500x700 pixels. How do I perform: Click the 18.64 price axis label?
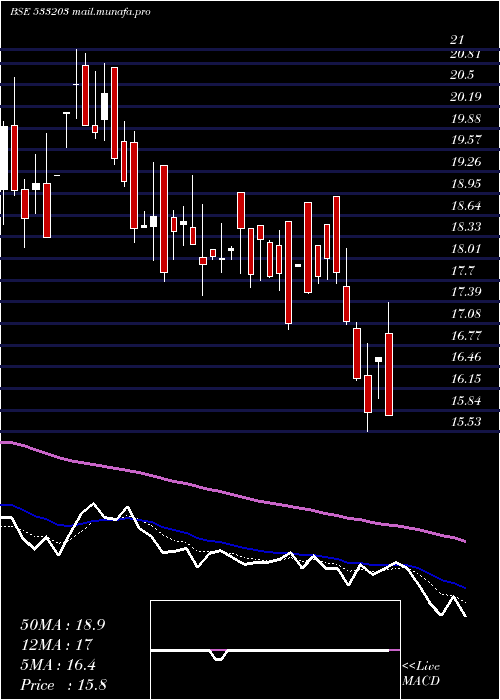pos(465,206)
